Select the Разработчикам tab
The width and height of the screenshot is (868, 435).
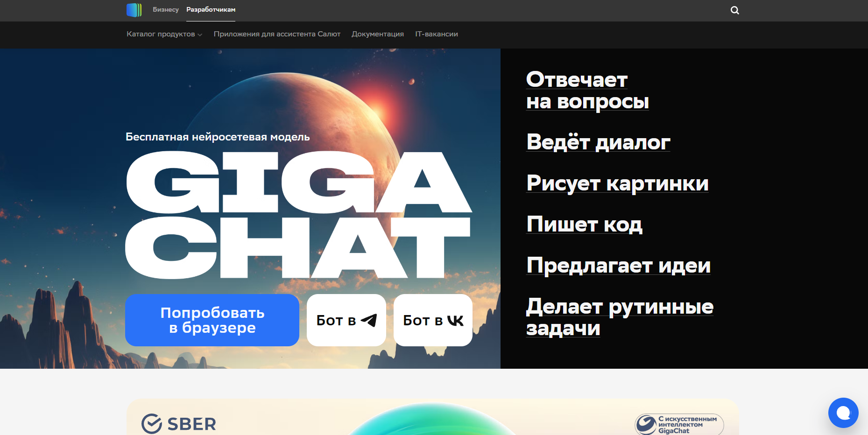[211, 10]
